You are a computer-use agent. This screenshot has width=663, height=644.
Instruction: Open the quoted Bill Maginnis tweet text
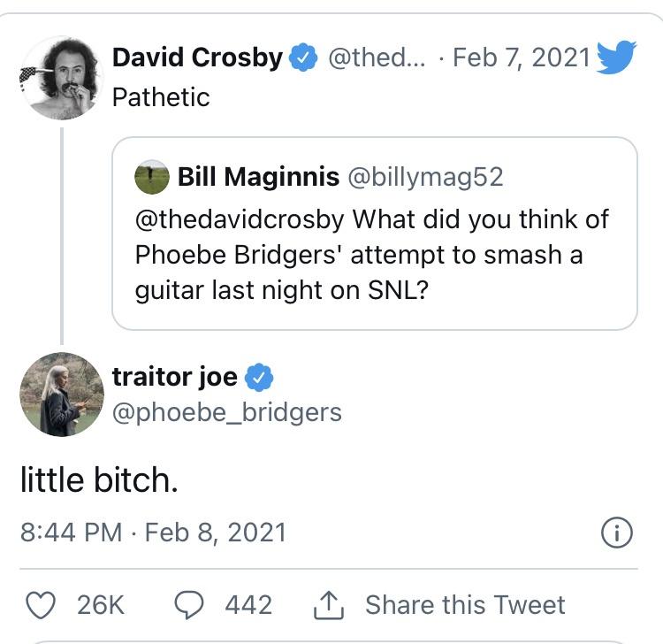click(371, 255)
